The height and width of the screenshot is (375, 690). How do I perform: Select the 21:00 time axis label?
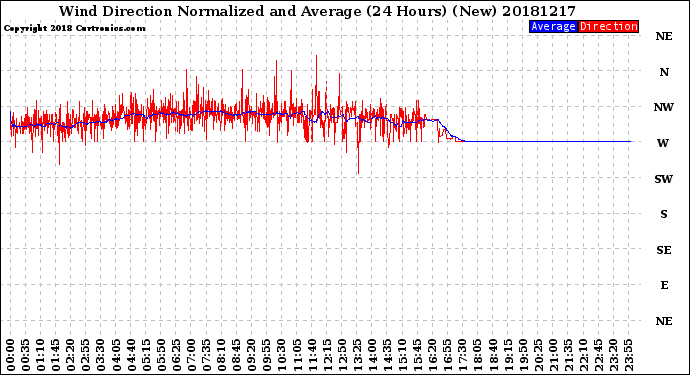tap(553, 355)
